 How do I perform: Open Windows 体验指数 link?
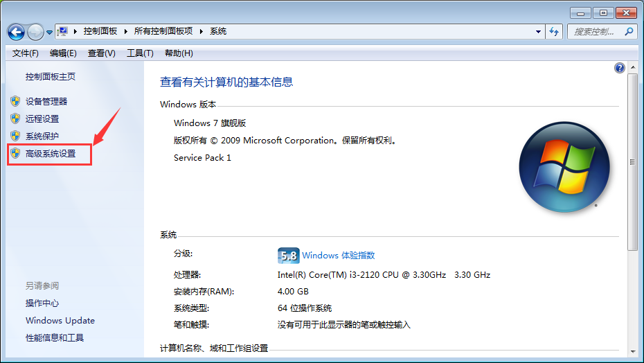coord(339,256)
